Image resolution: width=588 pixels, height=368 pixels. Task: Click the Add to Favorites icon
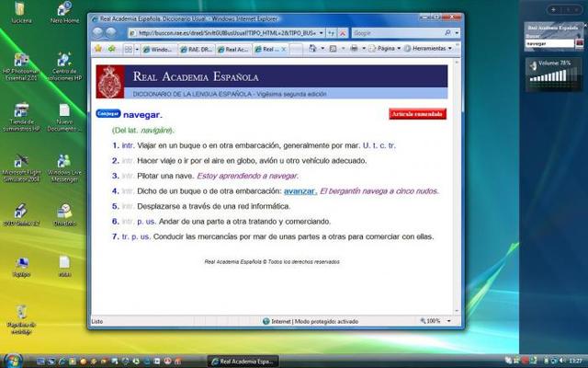[x=111, y=49]
